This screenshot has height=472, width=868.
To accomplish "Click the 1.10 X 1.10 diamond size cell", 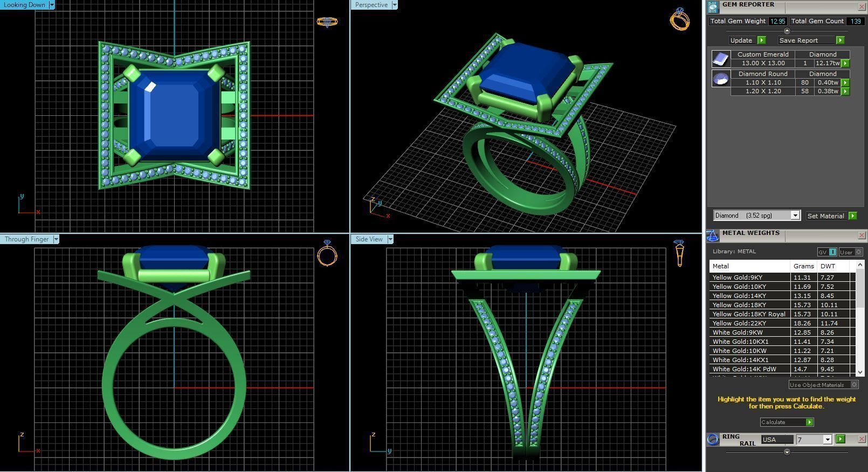I will pyautogui.click(x=763, y=82).
